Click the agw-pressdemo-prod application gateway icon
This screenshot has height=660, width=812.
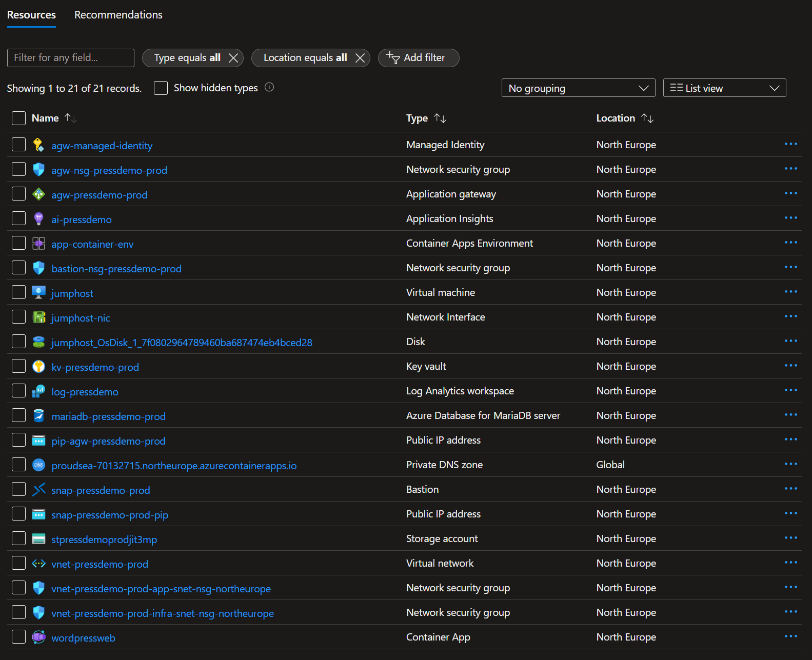click(x=38, y=194)
